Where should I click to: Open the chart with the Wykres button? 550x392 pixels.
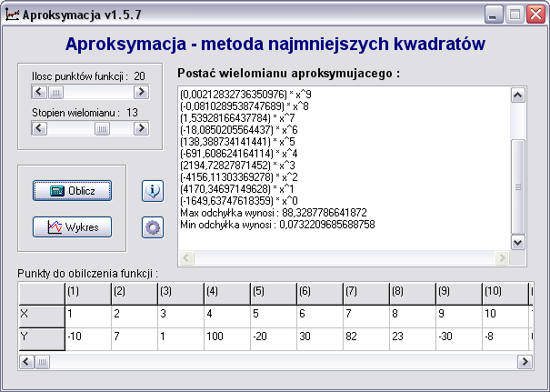pyautogui.click(x=71, y=226)
